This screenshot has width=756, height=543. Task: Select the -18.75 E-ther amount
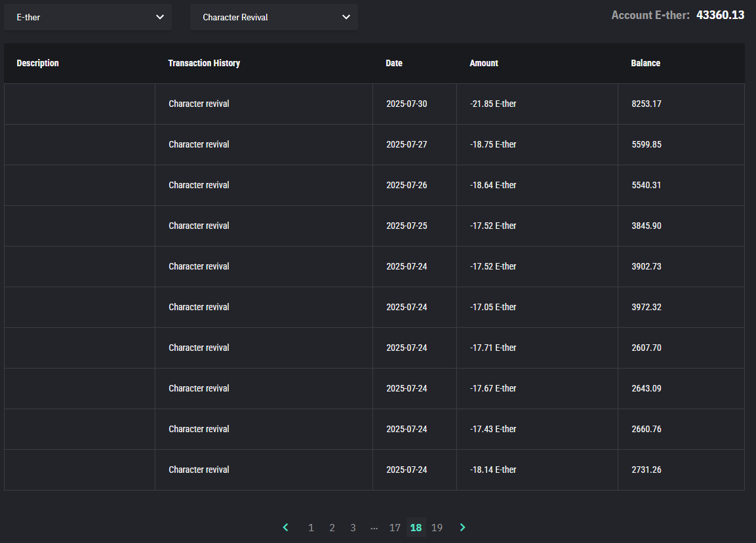pos(493,144)
